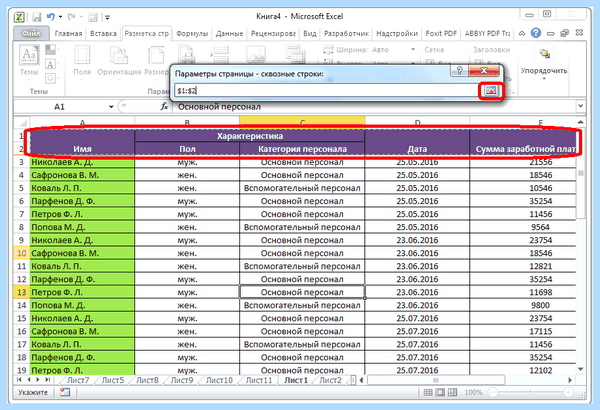Switch to Normal view in status bar
The height and width of the screenshot is (410, 600).
pos(428,392)
